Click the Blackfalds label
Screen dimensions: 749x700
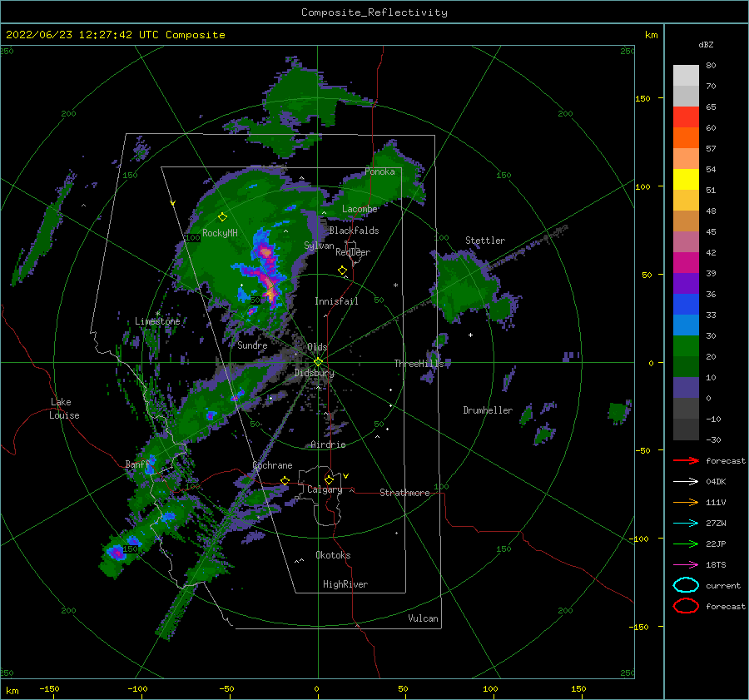354,231
